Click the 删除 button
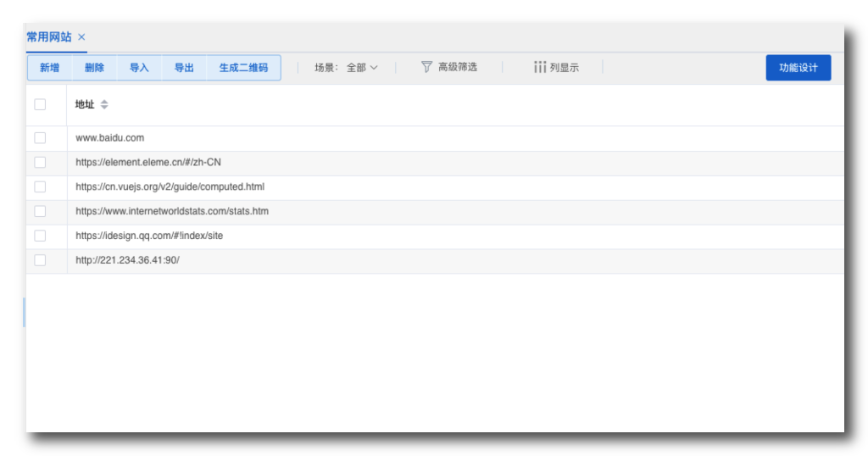This screenshot has width=868, height=456. pos(95,68)
